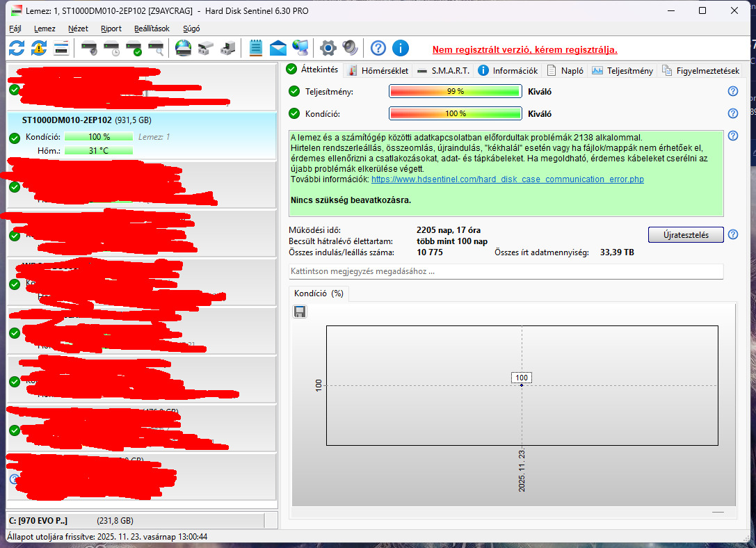The image size is (756, 548).
Task: Click the '2205 nap, 17 óra' operating time value
Action: (x=449, y=230)
